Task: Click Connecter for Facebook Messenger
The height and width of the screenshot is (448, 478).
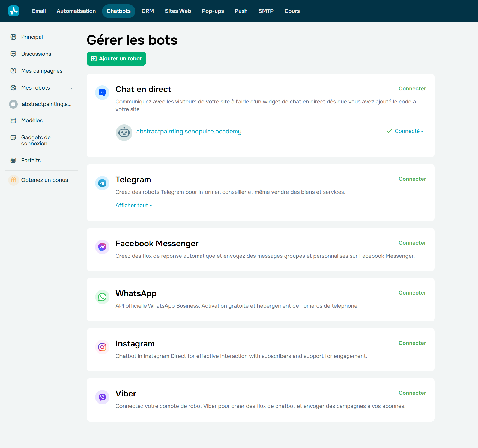Action: (x=412, y=243)
